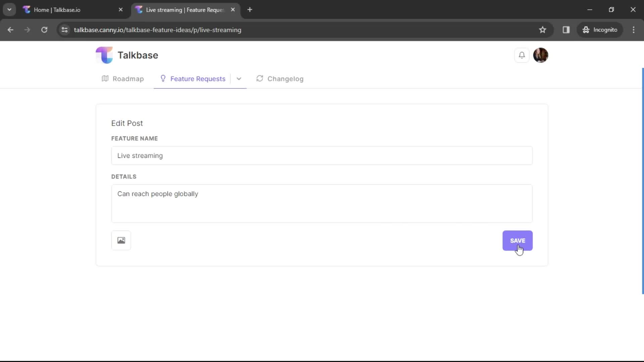
Task: Click the notification bell icon
Action: (522, 55)
